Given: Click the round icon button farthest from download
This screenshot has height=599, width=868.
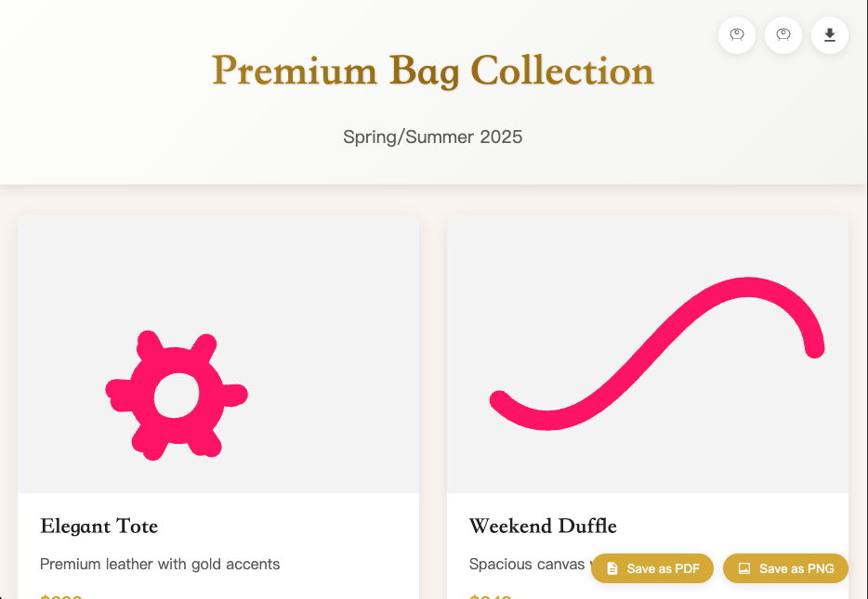Looking at the screenshot, I should [736, 35].
